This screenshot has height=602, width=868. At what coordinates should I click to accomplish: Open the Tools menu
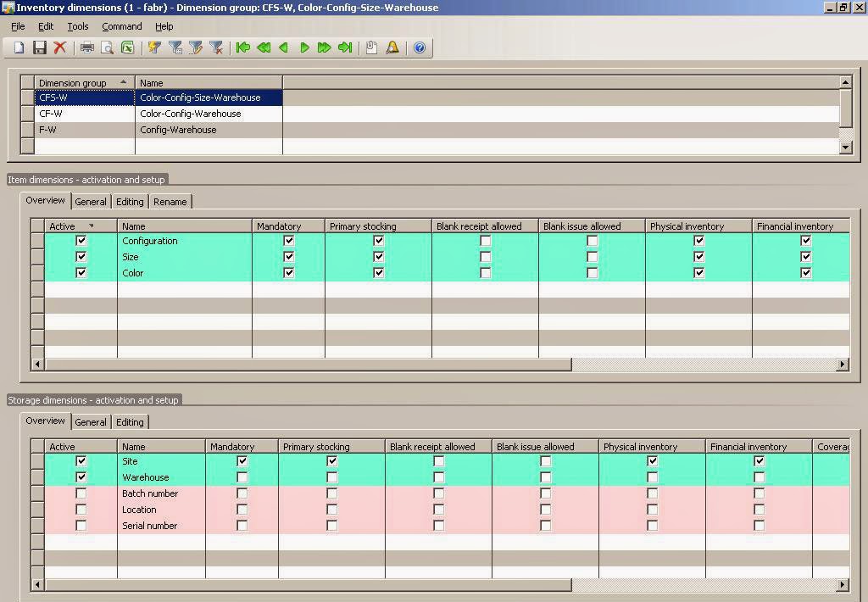pos(77,26)
